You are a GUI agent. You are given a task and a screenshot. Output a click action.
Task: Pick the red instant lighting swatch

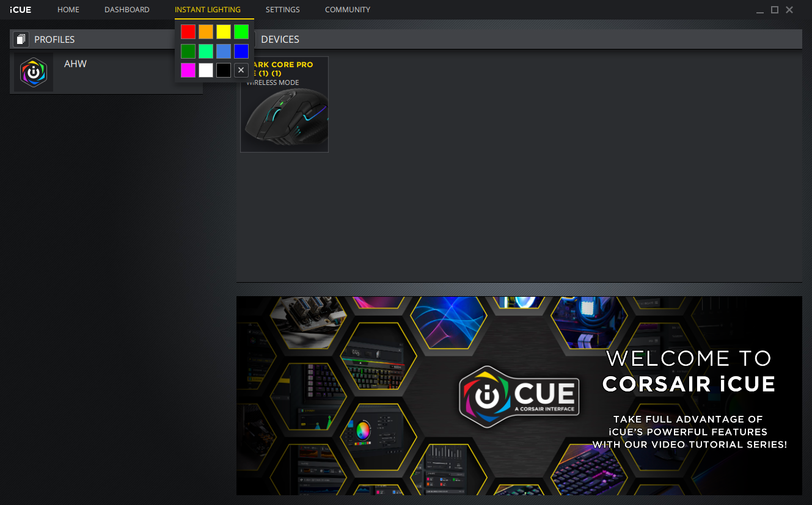pos(188,32)
